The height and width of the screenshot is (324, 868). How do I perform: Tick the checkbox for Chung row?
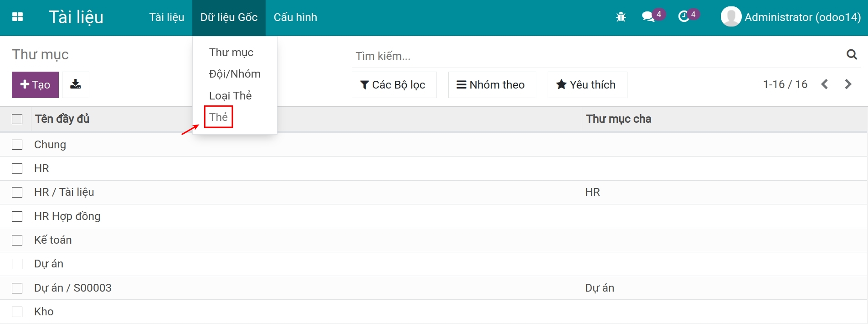coord(17,145)
